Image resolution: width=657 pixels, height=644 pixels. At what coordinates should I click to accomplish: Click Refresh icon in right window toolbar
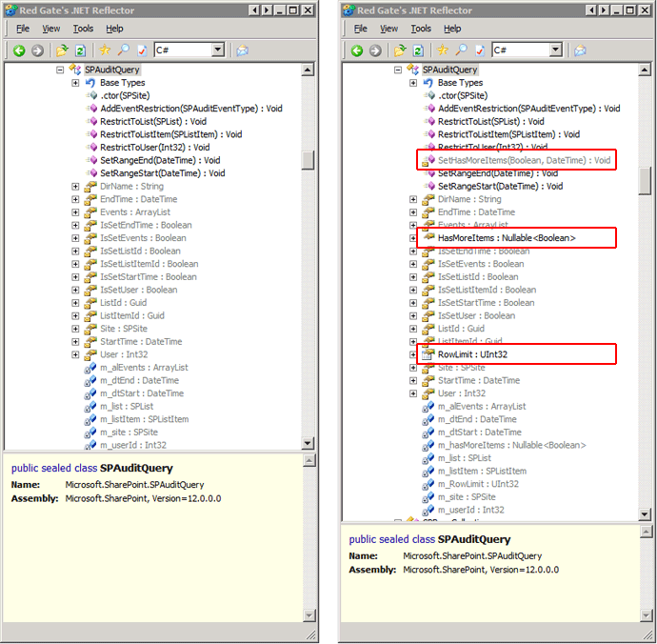(x=418, y=50)
